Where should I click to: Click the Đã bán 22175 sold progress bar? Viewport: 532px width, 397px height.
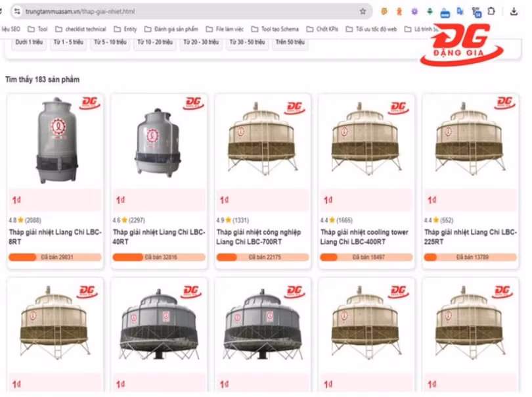[263, 258]
